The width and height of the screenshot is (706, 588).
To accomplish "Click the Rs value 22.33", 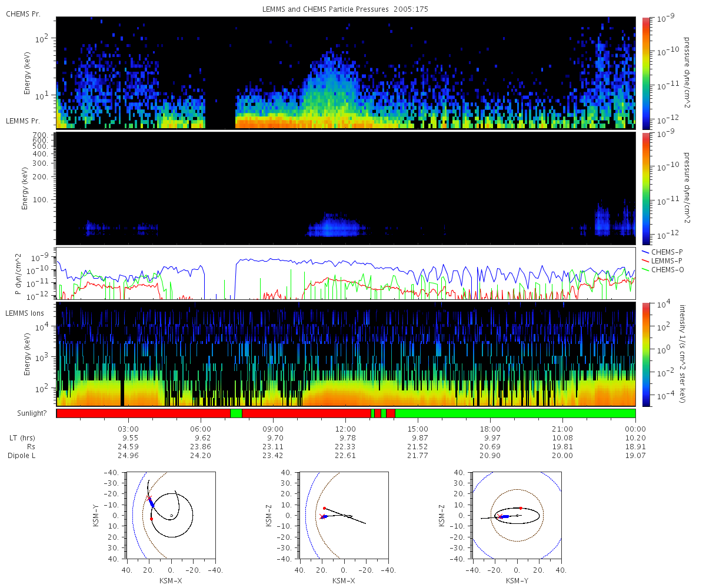I will click(345, 447).
